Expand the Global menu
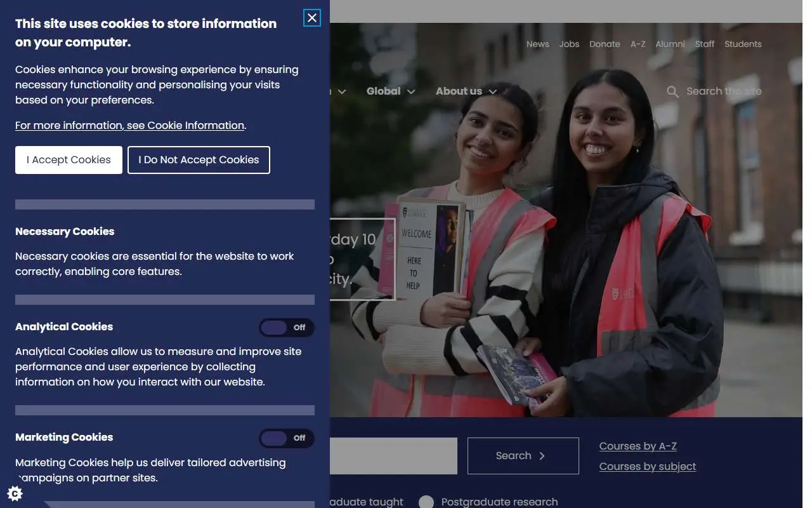The height and width of the screenshot is (508, 812). point(391,91)
